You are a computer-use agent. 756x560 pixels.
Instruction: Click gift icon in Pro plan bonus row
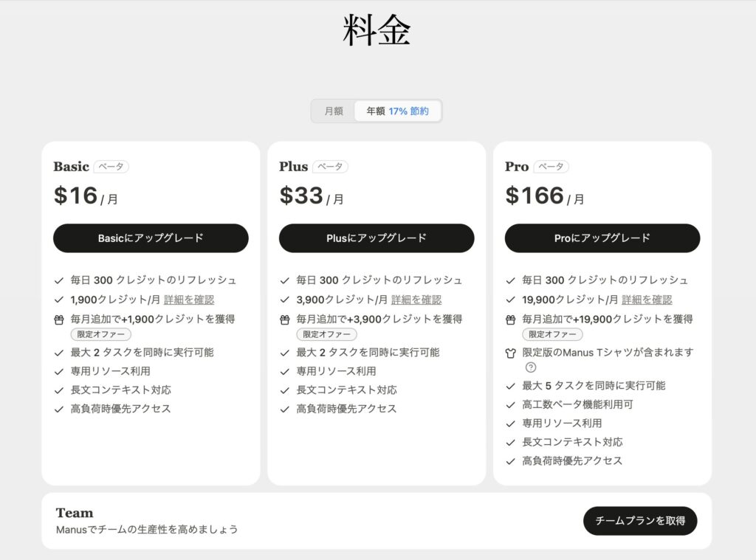pyautogui.click(x=511, y=319)
